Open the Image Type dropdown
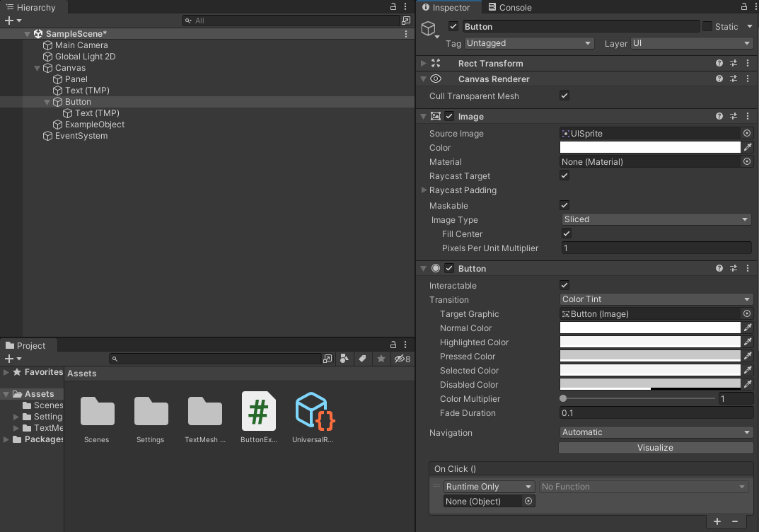 click(x=656, y=219)
